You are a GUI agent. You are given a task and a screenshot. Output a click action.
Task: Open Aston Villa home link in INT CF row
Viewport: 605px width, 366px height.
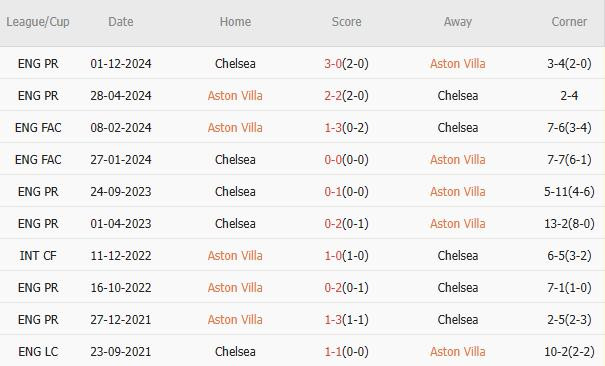(x=235, y=256)
